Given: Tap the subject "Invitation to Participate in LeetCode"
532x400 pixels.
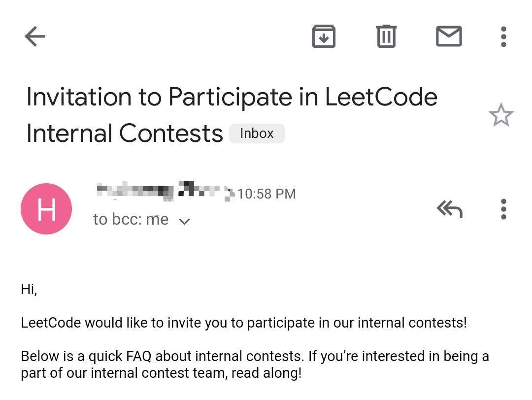Looking at the screenshot, I should pyautogui.click(x=232, y=97).
